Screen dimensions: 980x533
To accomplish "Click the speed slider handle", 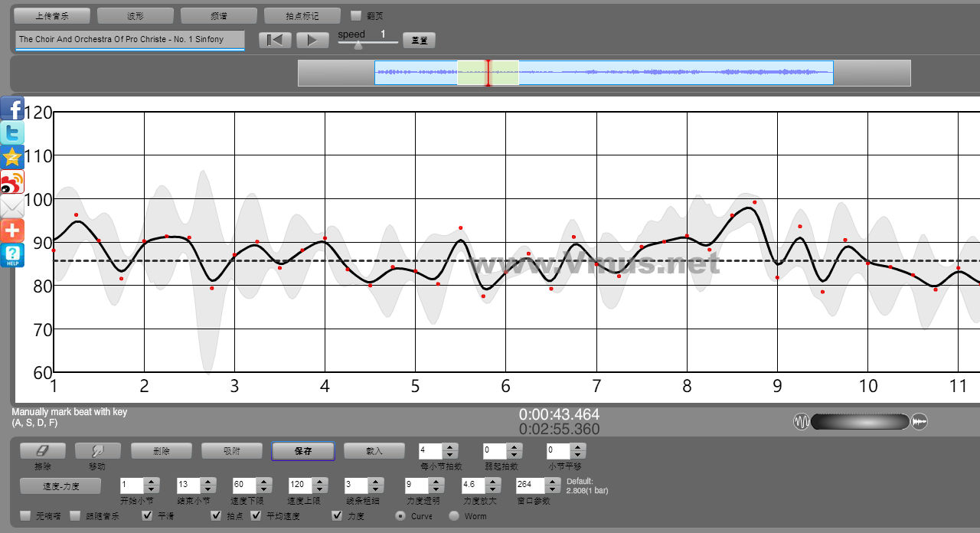I will (358, 45).
